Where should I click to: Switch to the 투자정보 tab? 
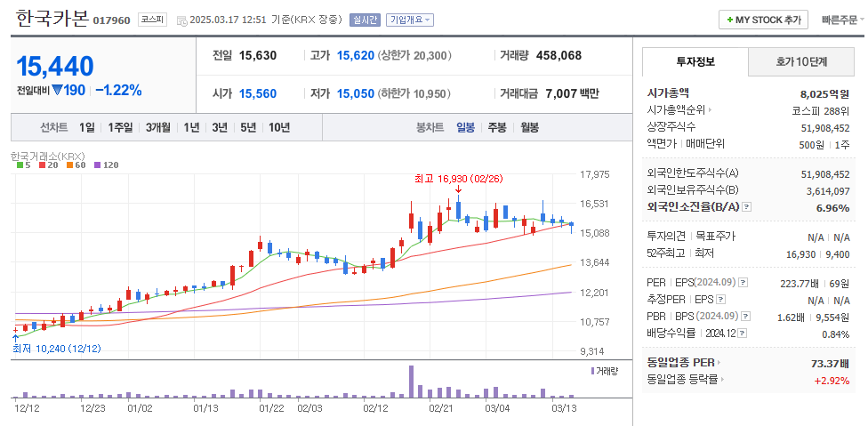point(695,61)
